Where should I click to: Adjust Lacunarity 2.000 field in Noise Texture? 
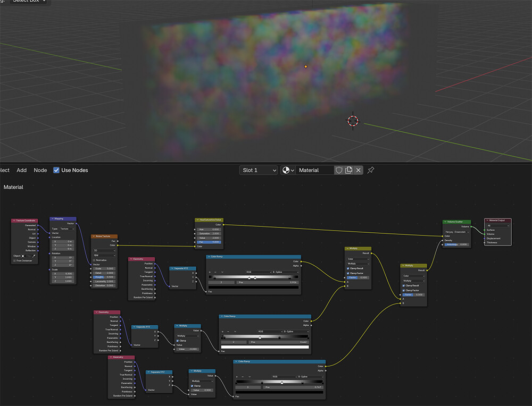pyautogui.click(x=104, y=281)
